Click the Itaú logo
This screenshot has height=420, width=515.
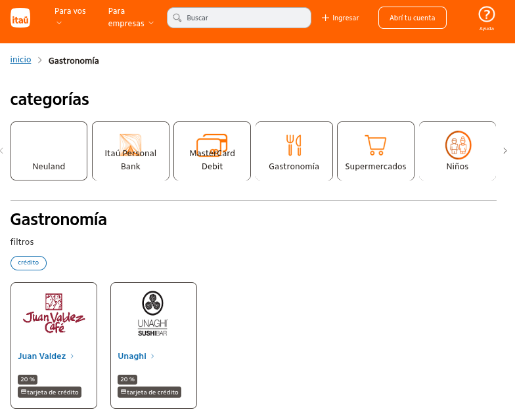click(20, 20)
